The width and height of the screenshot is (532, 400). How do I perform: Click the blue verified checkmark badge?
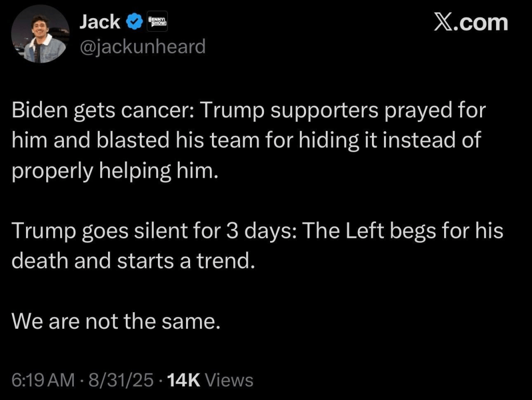coord(135,22)
